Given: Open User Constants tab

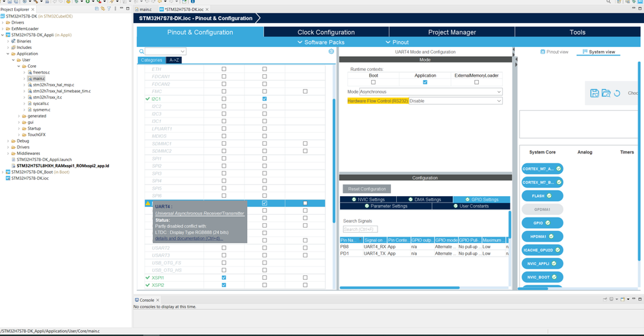Looking at the screenshot, I should pos(471,206).
